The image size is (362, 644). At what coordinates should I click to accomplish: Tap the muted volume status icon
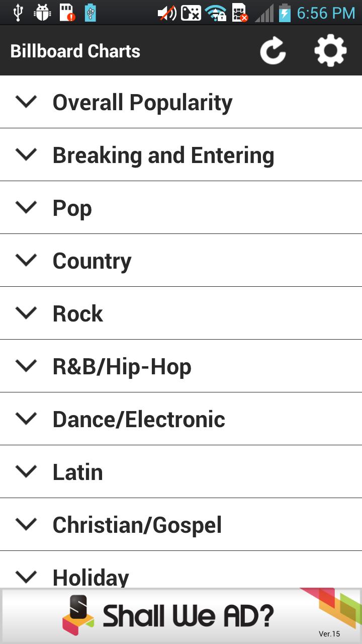click(167, 13)
